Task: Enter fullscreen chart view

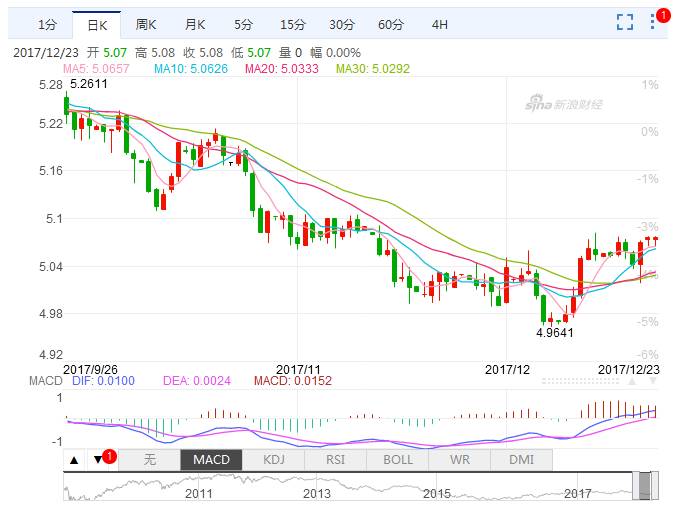Action: 625,23
